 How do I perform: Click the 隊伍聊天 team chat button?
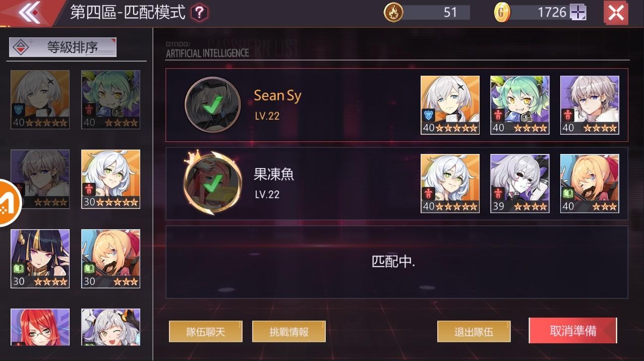pyautogui.click(x=206, y=332)
